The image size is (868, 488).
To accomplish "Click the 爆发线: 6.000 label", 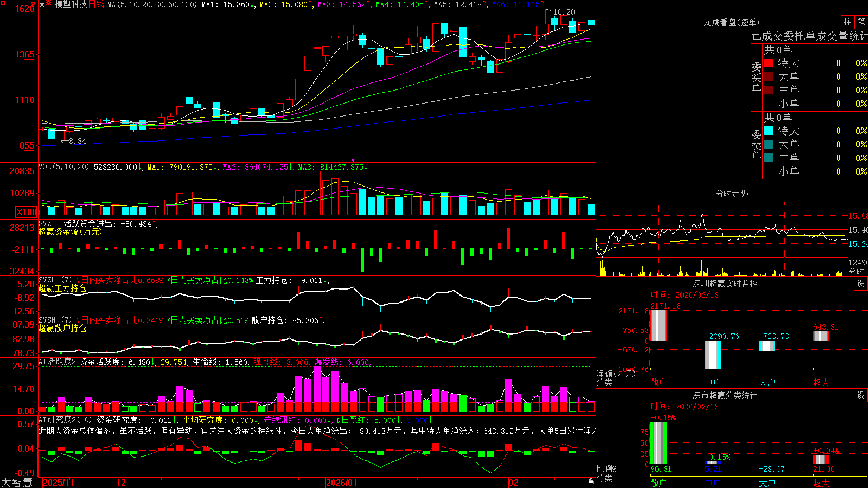I will click(342, 362).
